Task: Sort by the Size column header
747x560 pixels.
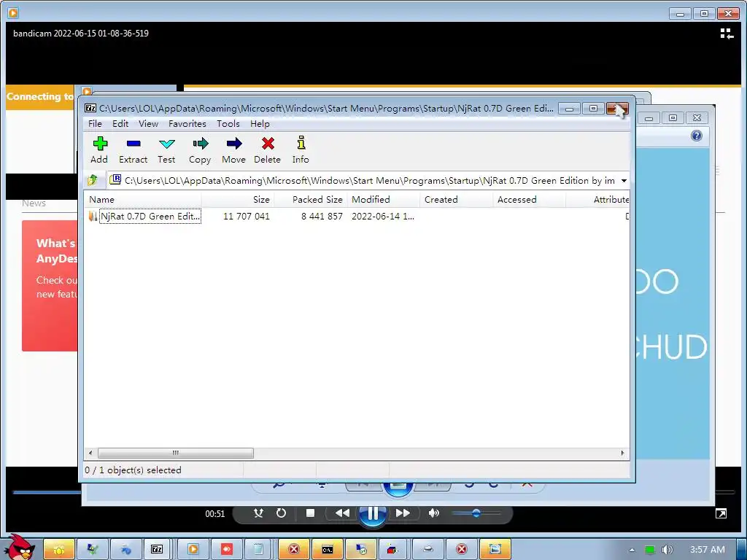Action: [x=238, y=200]
